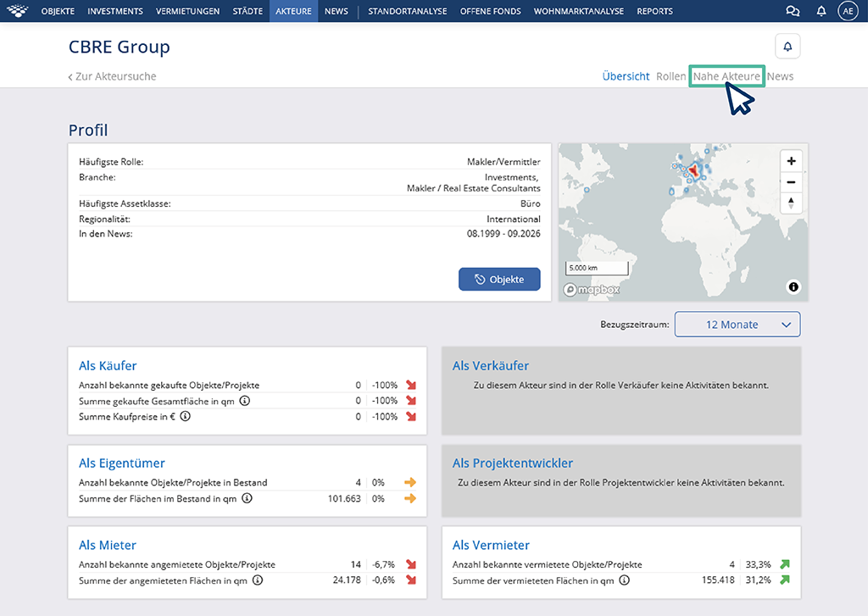
Task: Open the NEWS menu item
Action: click(336, 11)
